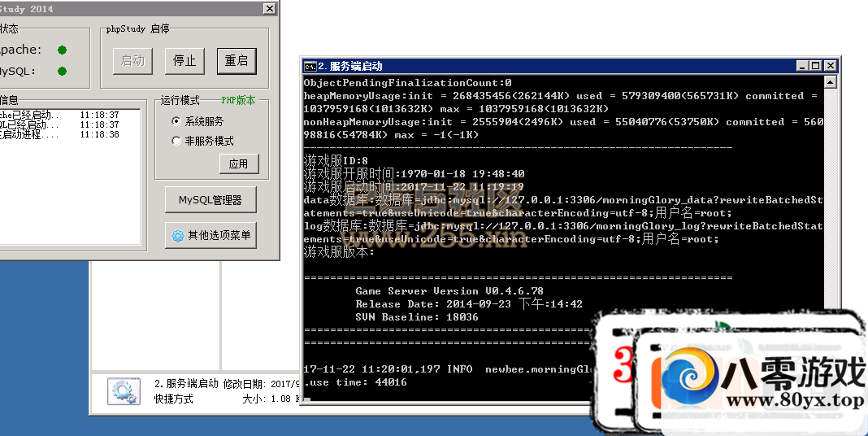Click the gear icon of 2. 服务端启动 shortcut
Viewport: 868px width, 436px height.
point(123,391)
